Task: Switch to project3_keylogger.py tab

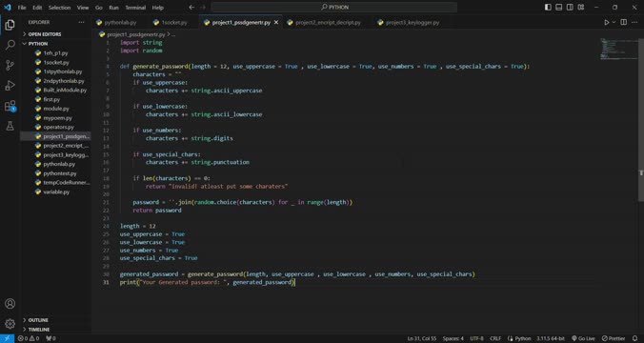Action: pyautogui.click(x=411, y=23)
